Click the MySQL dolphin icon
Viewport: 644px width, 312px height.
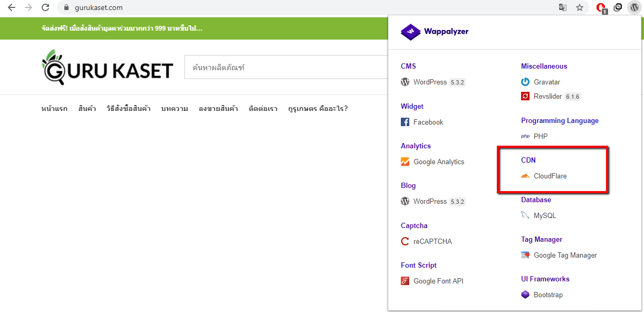[525, 216]
